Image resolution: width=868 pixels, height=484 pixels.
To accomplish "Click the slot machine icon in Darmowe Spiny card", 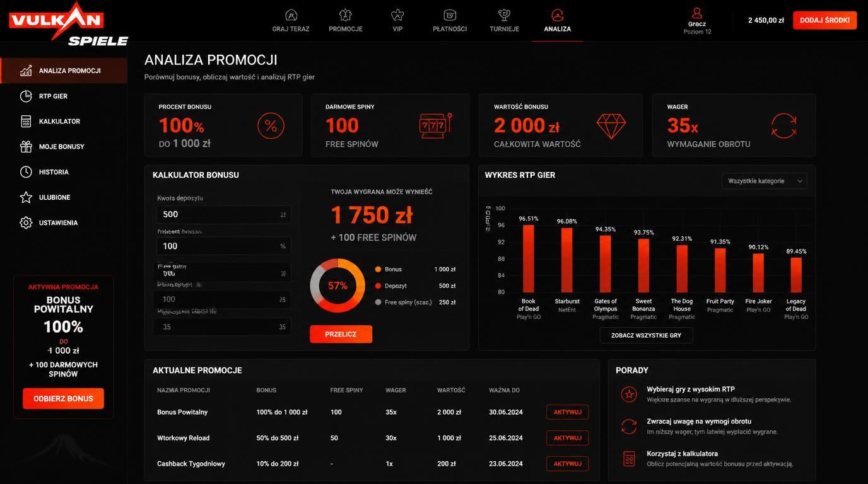I will [436, 126].
